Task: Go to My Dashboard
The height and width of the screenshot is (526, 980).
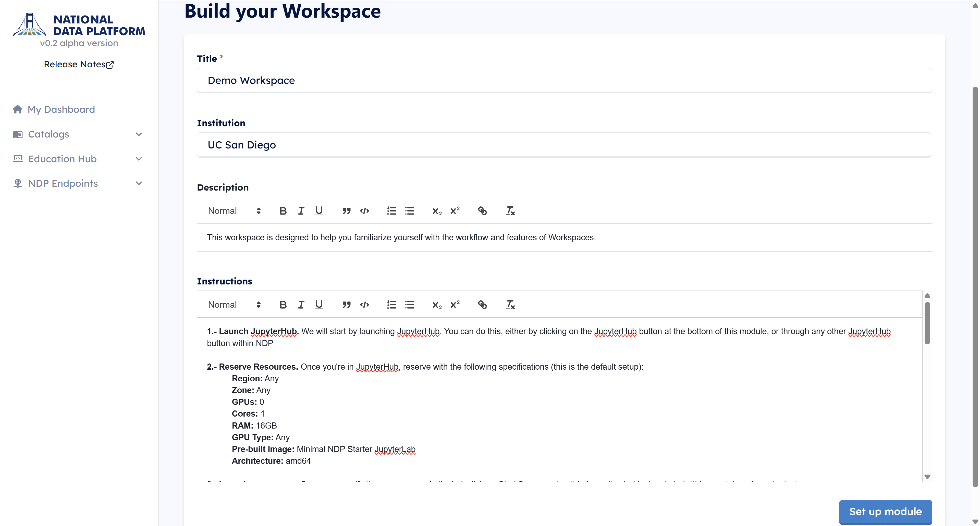Action: [x=61, y=109]
